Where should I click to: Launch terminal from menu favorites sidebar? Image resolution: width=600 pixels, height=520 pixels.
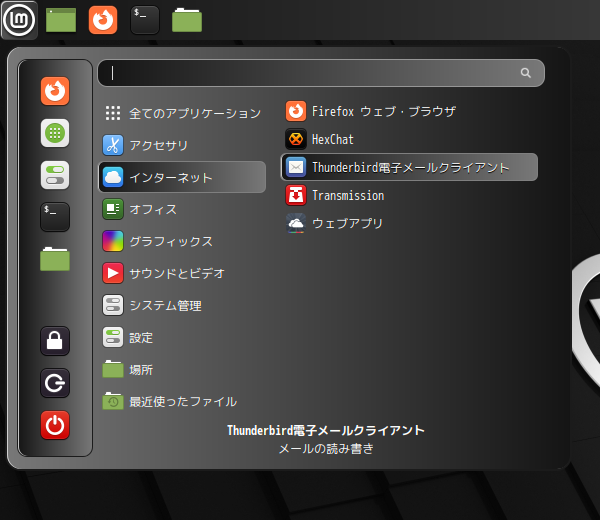55,217
